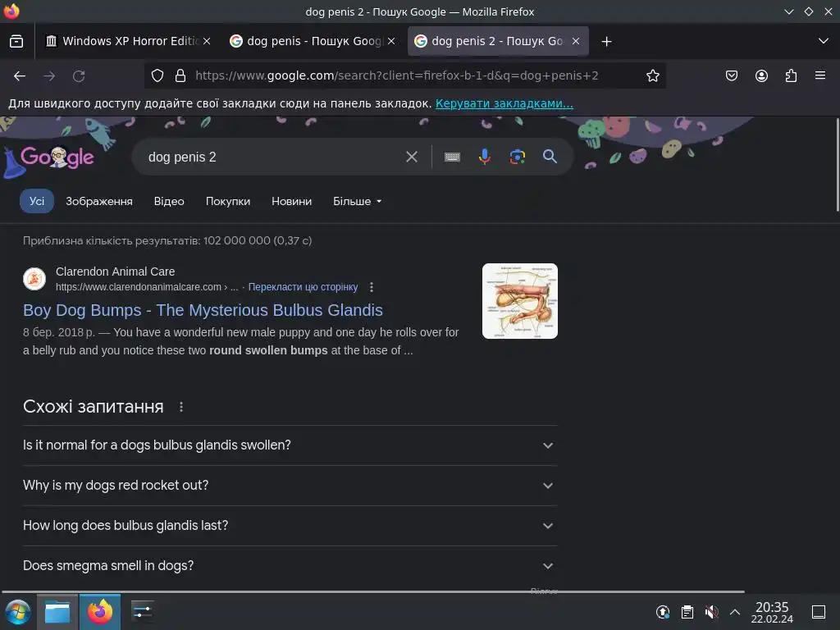Open the Покупки results filter
This screenshot has width=840, height=630.
point(228,202)
